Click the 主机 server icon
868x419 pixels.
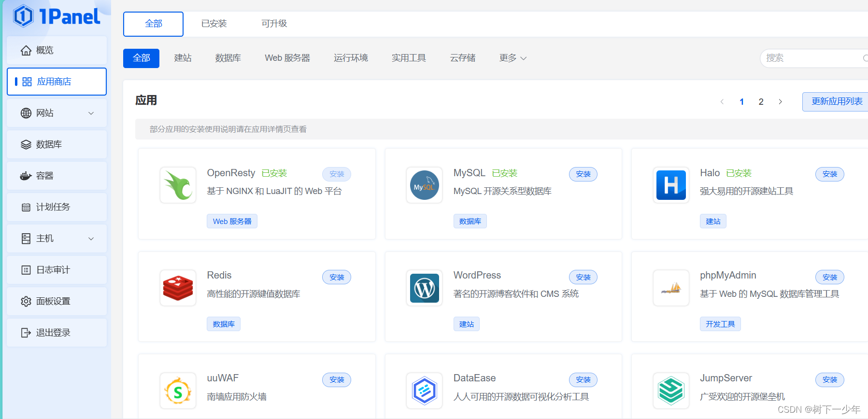coord(26,238)
